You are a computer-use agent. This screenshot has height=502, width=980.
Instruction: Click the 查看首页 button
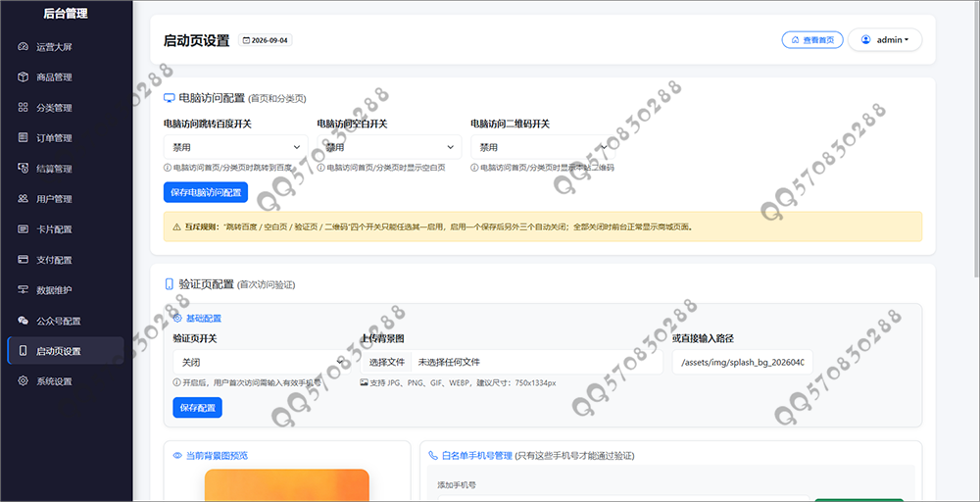click(x=812, y=40)
